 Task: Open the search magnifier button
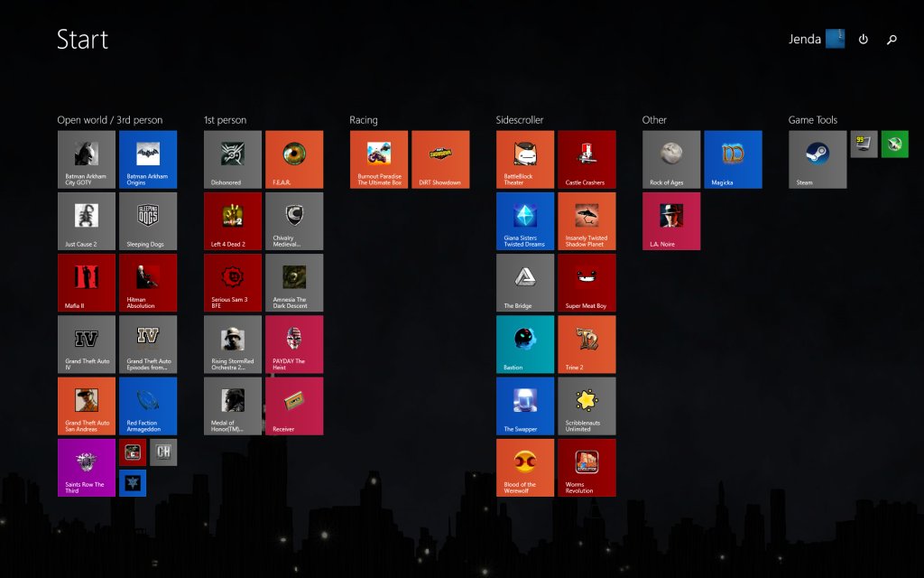pos(892,39)
